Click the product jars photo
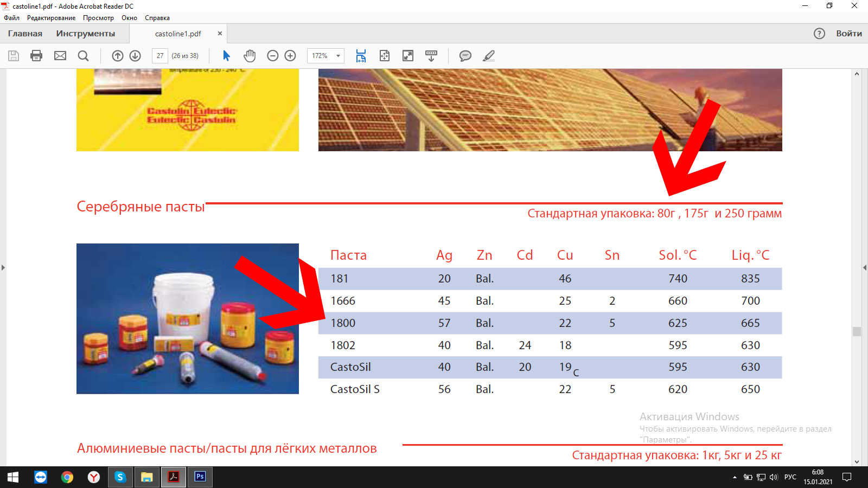The width and height of the screenshot is (868, 488). (188, 319)
